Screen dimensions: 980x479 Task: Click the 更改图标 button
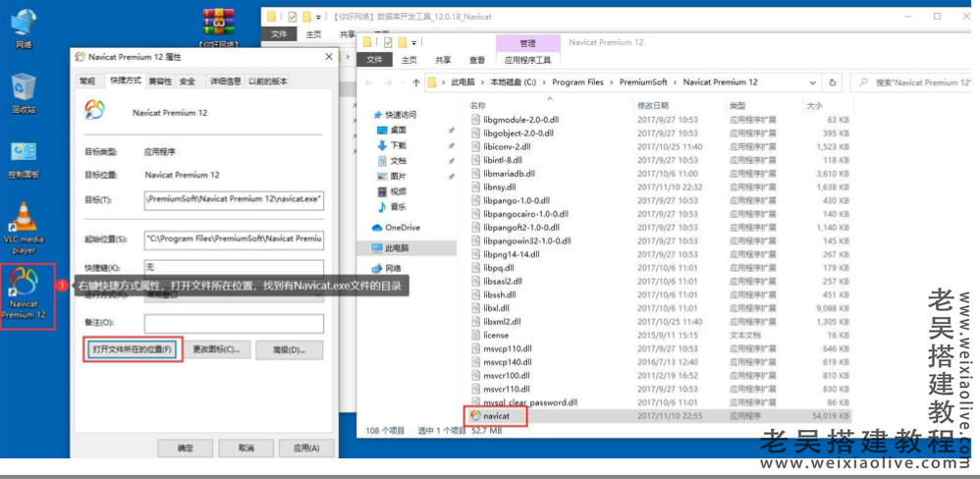click(215, 349)
